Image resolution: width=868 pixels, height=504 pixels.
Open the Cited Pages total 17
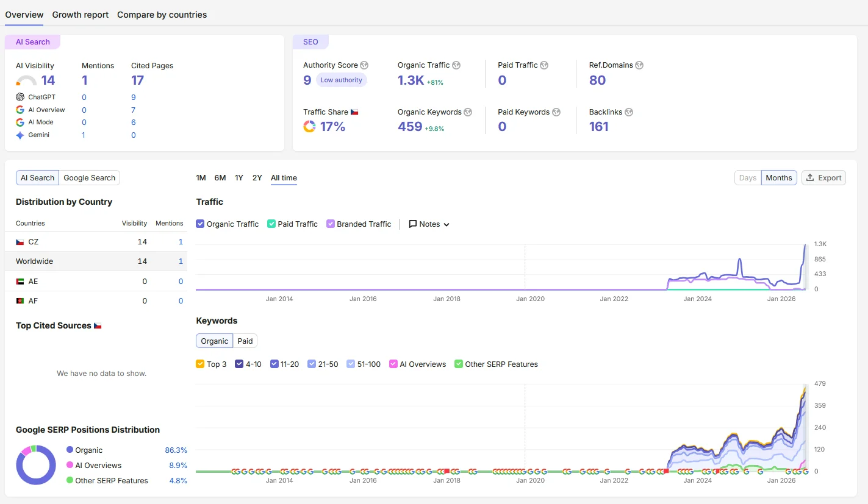click(138, 80)
